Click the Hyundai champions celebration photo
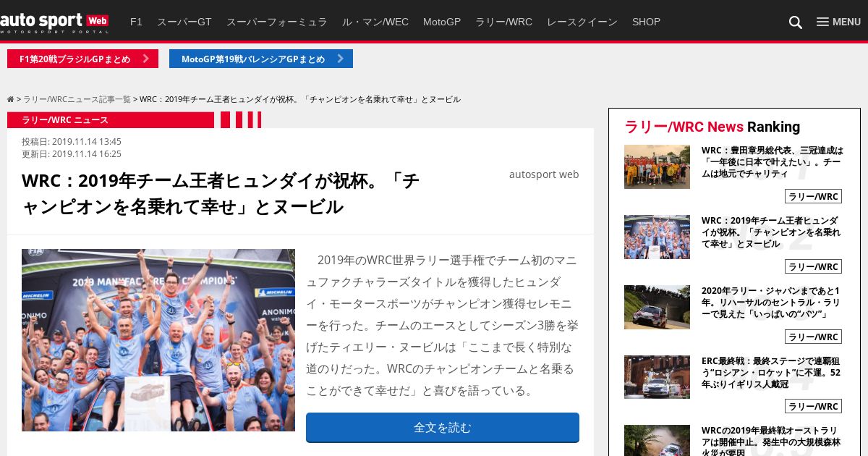This screenshot has height=456, width=868. coord(158,340)
